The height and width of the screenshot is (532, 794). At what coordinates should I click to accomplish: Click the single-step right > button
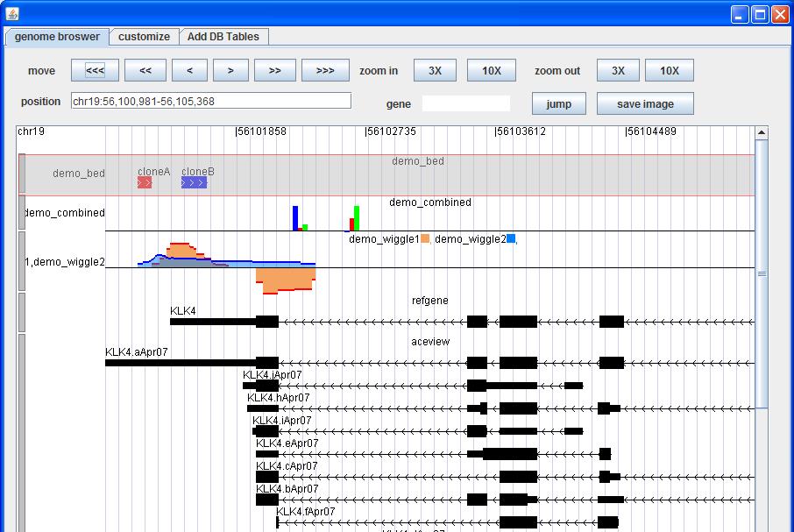pos(230,71)
